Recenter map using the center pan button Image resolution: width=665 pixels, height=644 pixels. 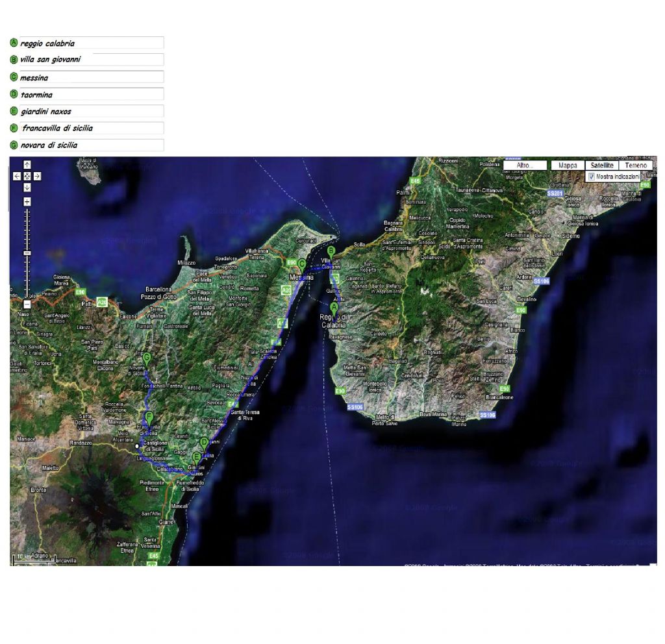tap(27, 176)
